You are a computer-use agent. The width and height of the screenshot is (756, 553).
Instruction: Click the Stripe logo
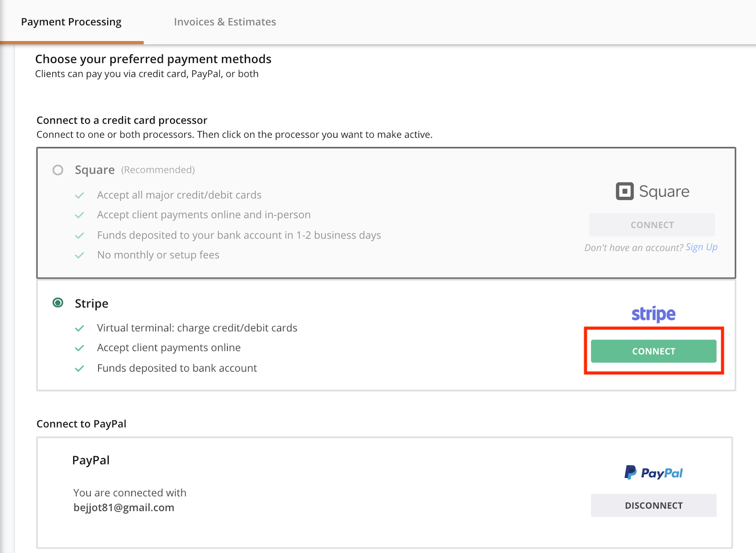[x=653, y=314]
